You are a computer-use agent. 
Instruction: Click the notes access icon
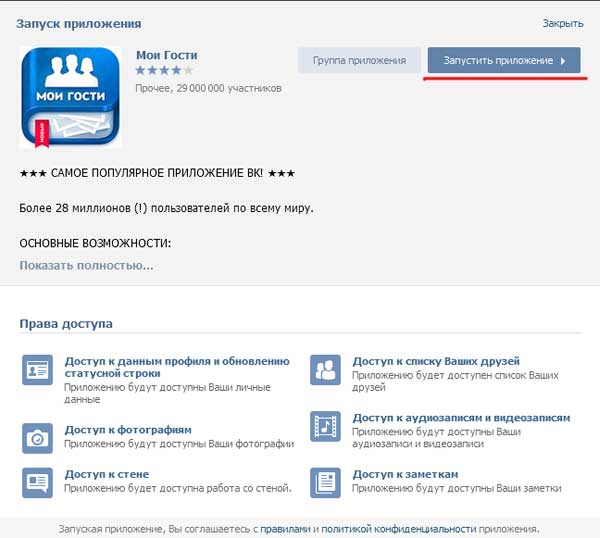tap(325, 482)
